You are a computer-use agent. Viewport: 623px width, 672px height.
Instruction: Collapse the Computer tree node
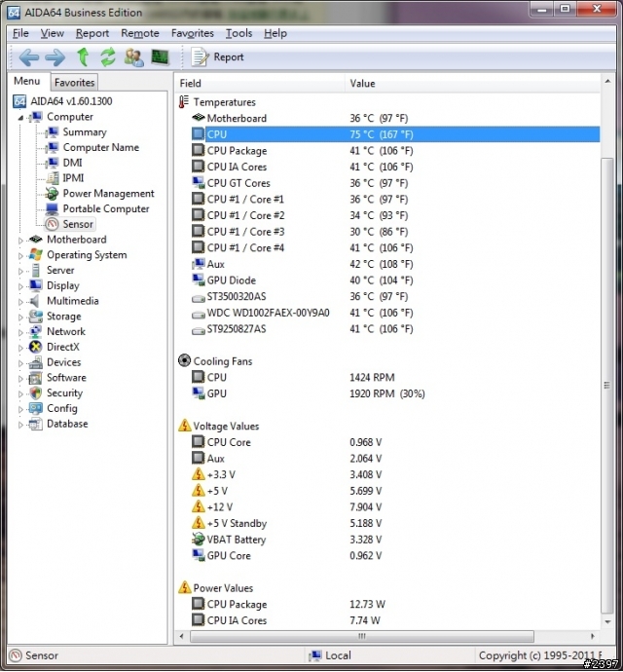(x=20, y=118)
